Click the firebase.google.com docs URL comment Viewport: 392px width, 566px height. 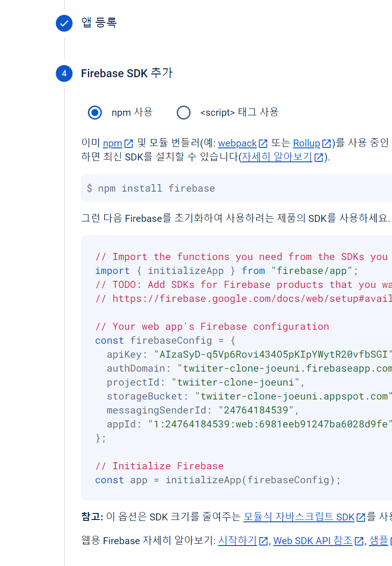tap(244, 299)
